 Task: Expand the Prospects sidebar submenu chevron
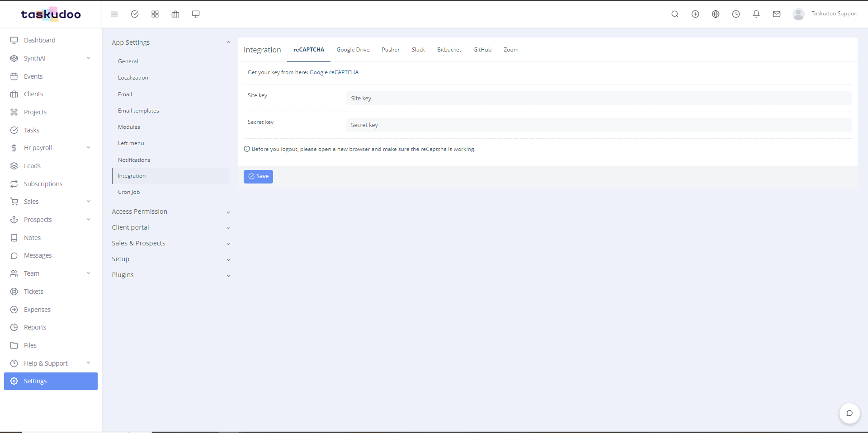click(x=88, y=219)
